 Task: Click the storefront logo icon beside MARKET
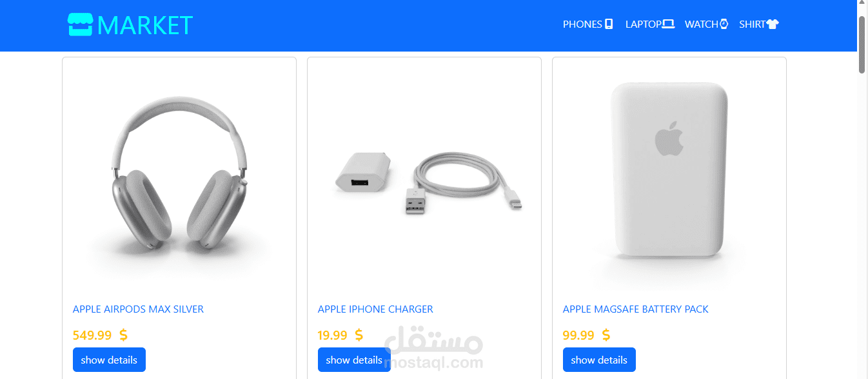81,24
